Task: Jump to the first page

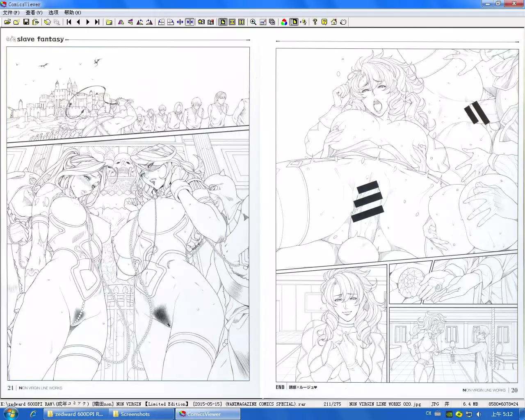Action: point(69,22)
